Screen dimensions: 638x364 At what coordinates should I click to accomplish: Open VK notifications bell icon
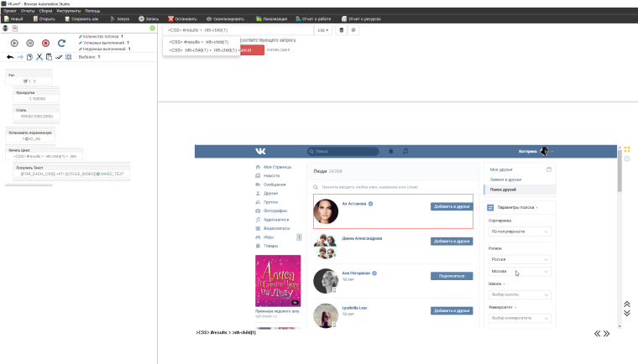[x=390, y=152]
